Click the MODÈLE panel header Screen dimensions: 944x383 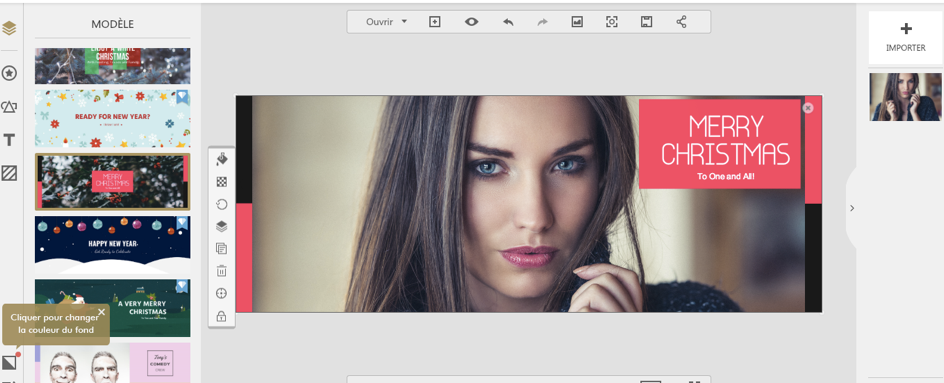pyautogui.click(x=113, y=24)
